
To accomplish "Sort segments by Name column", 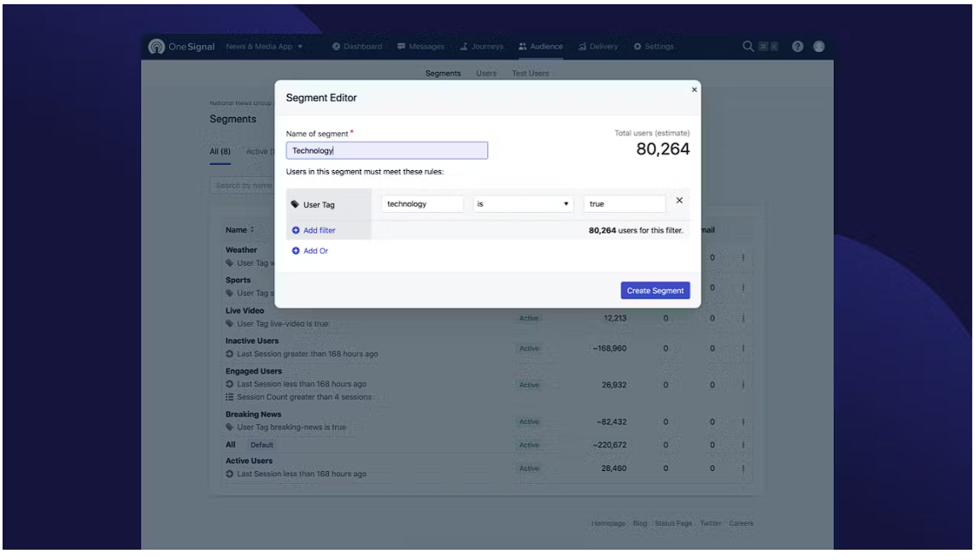I will click(x=241, y=231).
